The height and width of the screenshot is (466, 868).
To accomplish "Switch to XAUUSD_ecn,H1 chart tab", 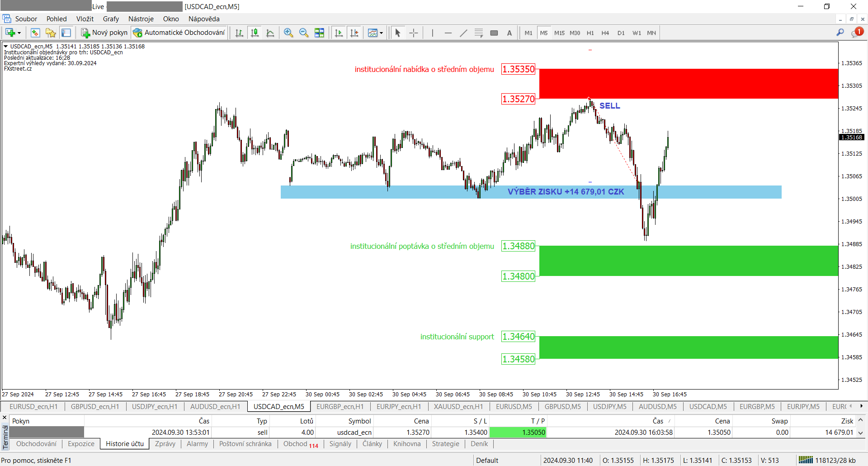I will point(458,406).
